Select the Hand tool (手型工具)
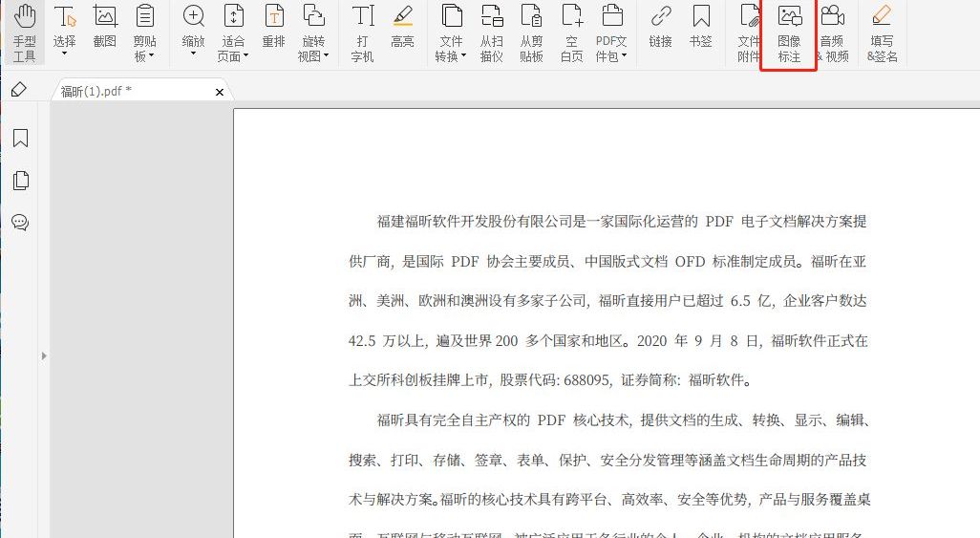This screenshot has height=538, width=980. pos(25,32)
